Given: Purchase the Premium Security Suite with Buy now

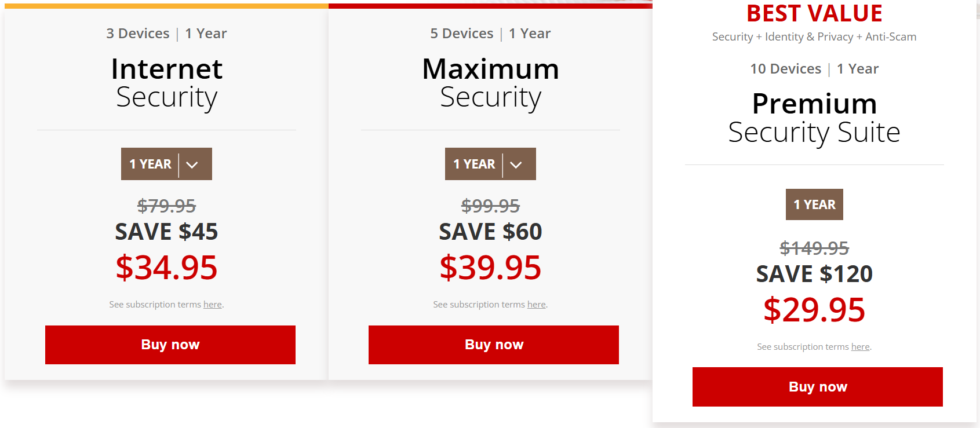Looking at the screenshot, I should click(x=817, y=386).
